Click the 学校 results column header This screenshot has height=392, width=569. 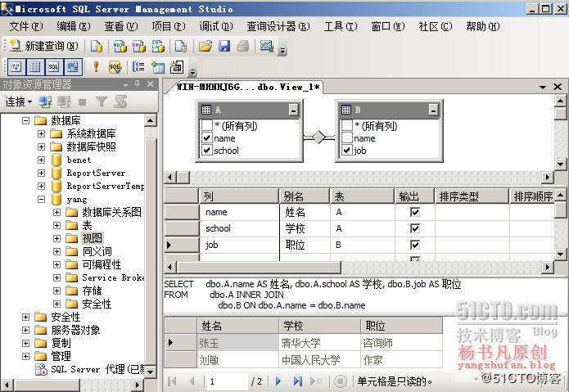(x=319, y=326)
